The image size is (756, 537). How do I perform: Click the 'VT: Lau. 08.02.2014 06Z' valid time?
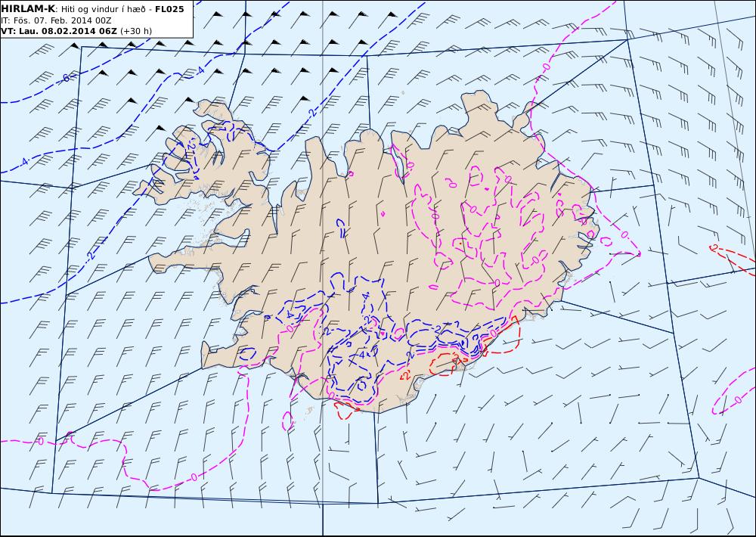pos(59,31)
